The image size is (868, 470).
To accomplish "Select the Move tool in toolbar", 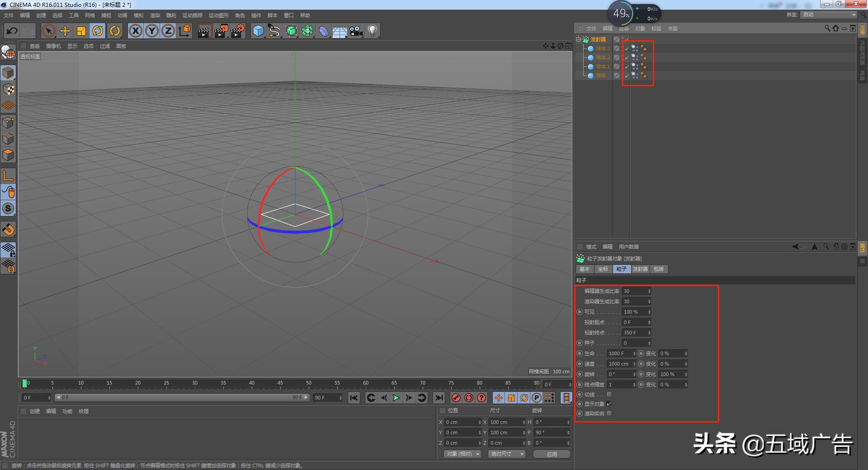I will pos(65,31).
